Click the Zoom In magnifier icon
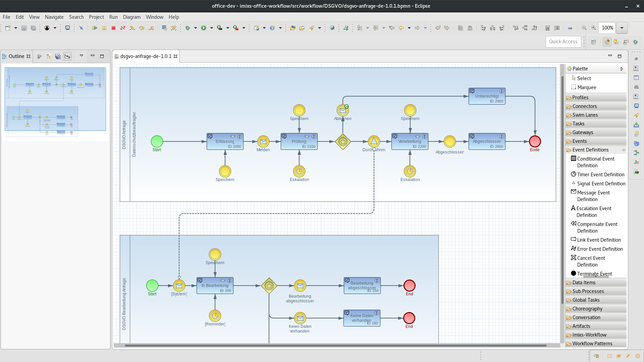The width and height of the screenshot is (644, 362). coord(593,28)
